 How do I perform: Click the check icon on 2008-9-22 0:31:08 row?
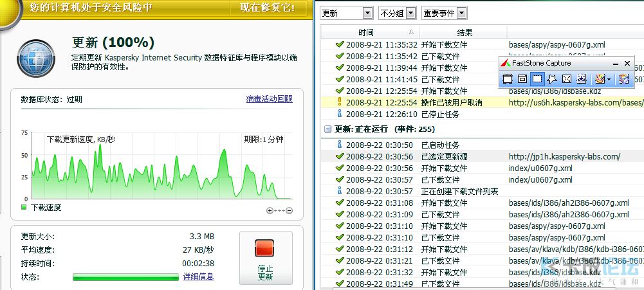[340, 202]
